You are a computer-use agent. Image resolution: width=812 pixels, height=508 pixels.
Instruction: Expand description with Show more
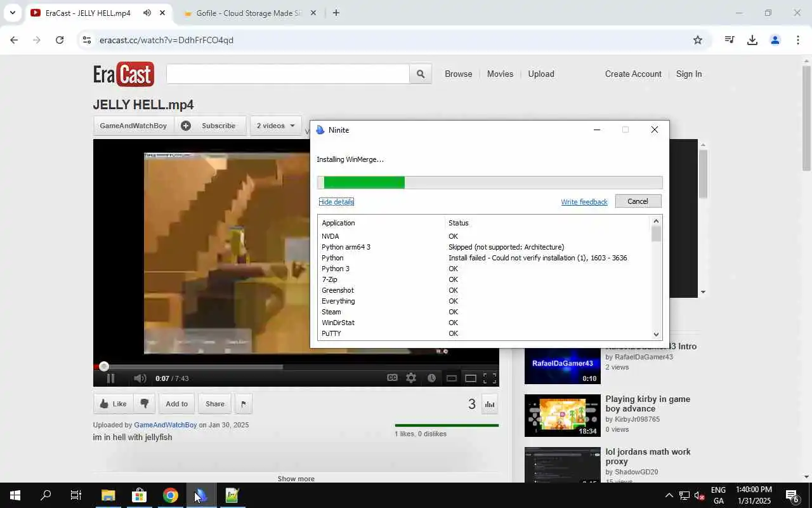pyautogui.click(x=296, y=479)
